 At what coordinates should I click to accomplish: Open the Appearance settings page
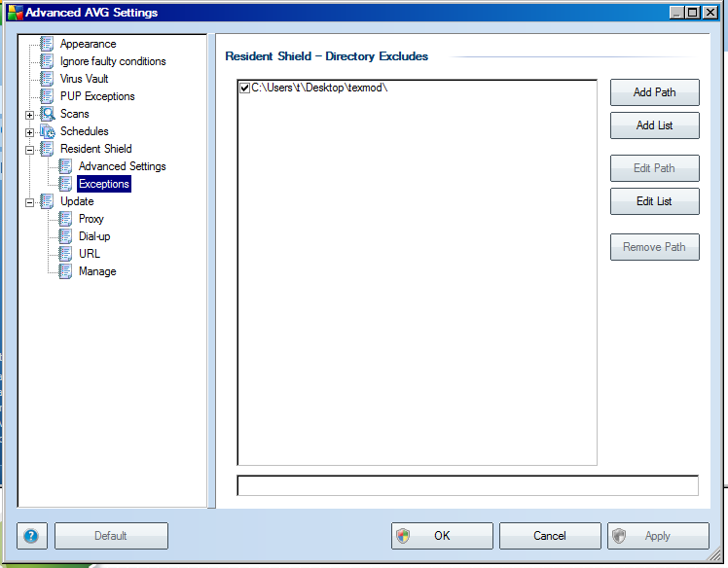coord(89,44)
